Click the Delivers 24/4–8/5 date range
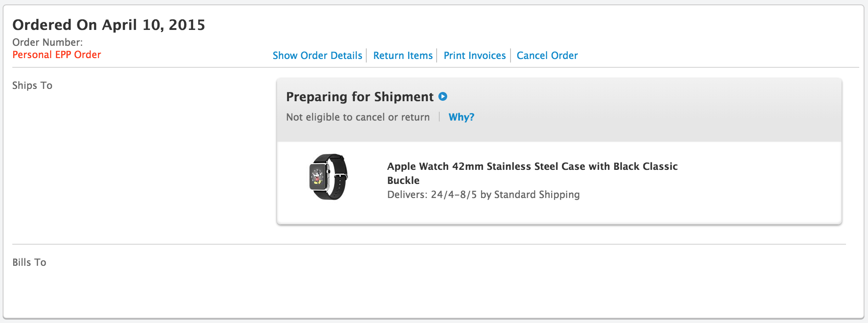The width and height of the screenshot is (868, 323). pos(454,195)
